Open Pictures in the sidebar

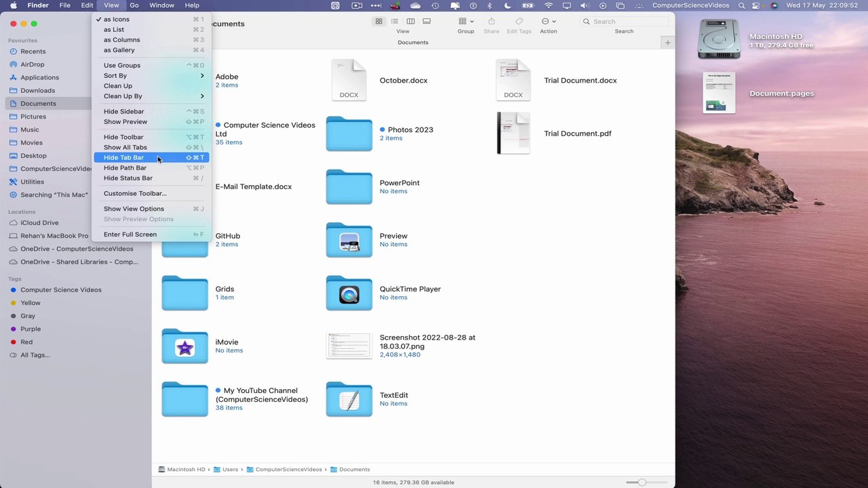33,117
